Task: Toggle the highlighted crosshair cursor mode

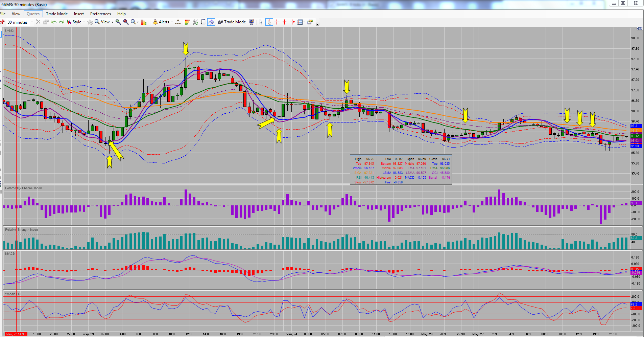Action: pyautogui.click(x=269, y=22)
